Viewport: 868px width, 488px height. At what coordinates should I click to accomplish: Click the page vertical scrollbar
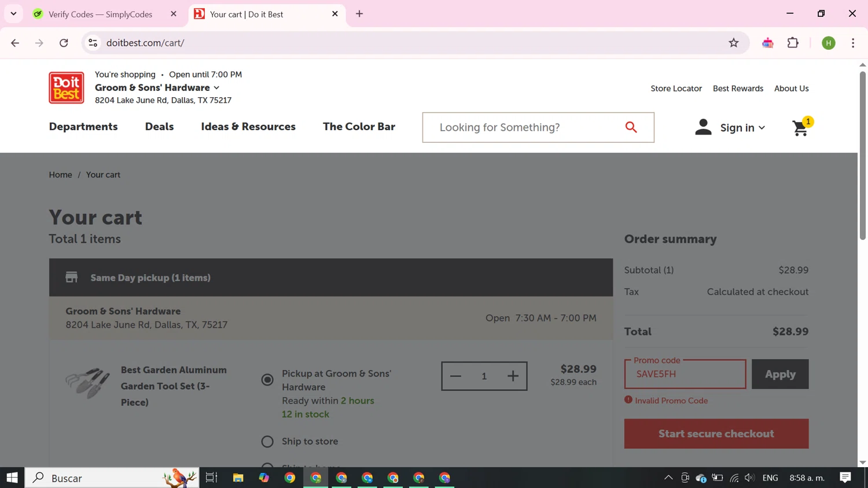(863, 156)
